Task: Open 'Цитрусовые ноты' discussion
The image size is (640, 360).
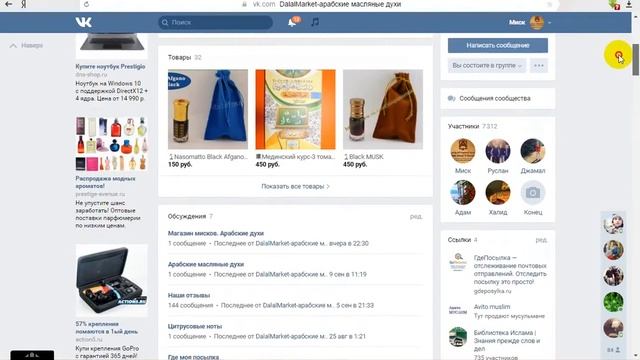Action: click(x=195, y=327)
